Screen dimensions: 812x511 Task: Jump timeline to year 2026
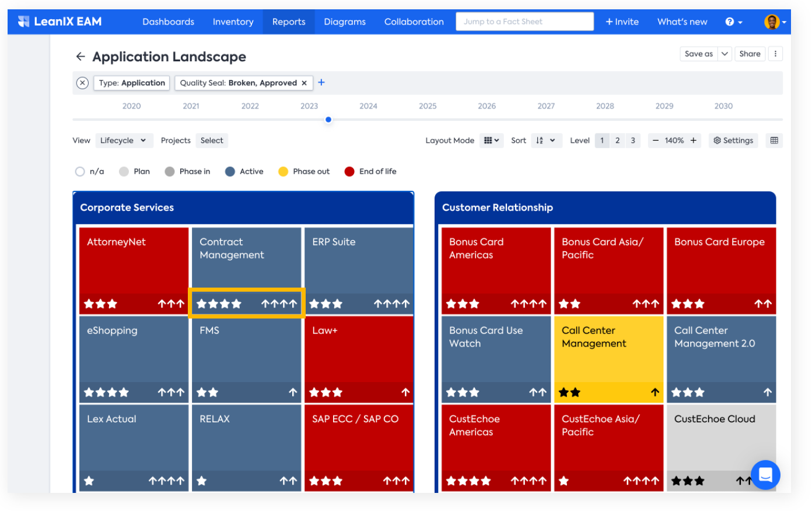point(487,106)
